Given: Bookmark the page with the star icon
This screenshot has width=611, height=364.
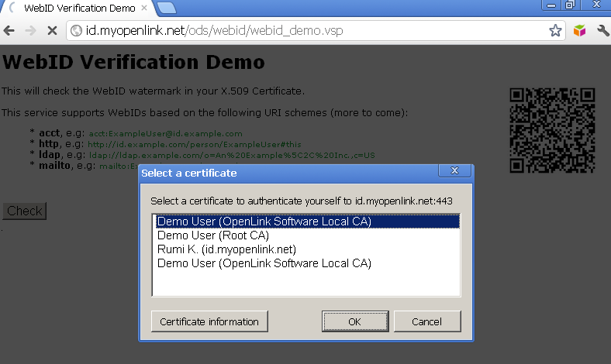Looking at the screenshot, I should (555, 31).
